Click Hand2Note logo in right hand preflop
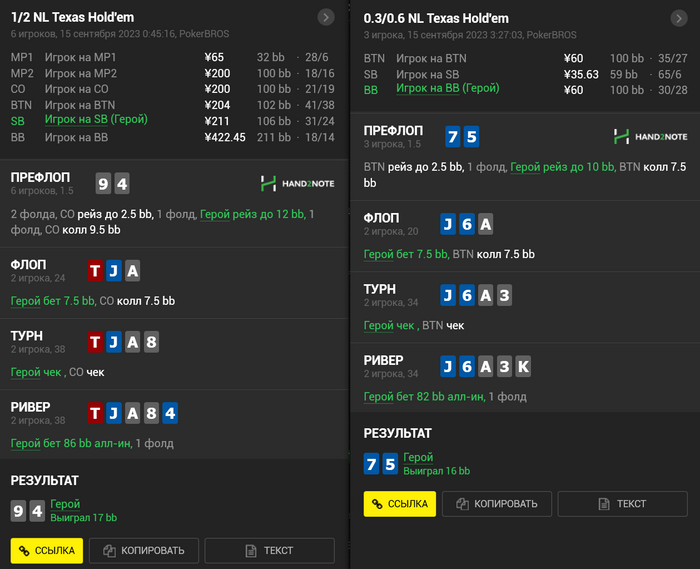Image resolution: width=700 pixels, height=569 pixels. (x=650, y=137)
